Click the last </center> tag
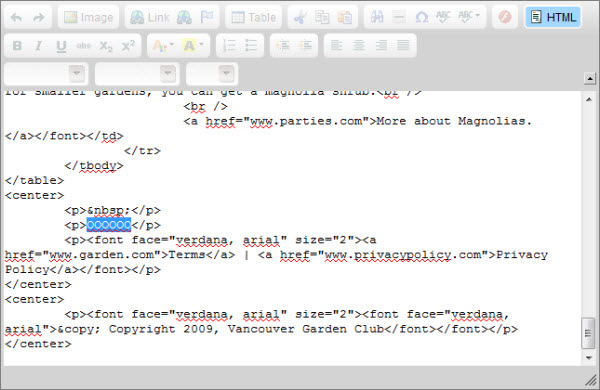 [x=38, y=344]
